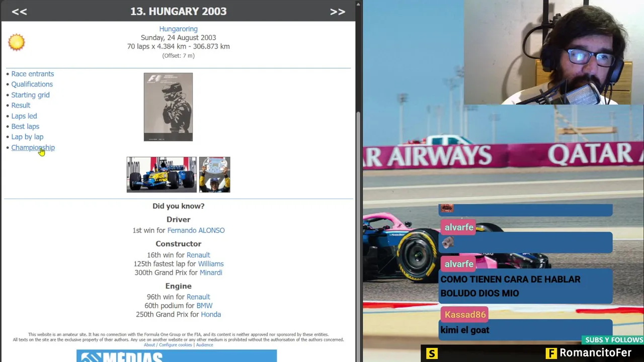Image resolution: width=644 pixels, height=362 pixels.
Task: Open the blue Renault car photo
Action: coord(162,174)
